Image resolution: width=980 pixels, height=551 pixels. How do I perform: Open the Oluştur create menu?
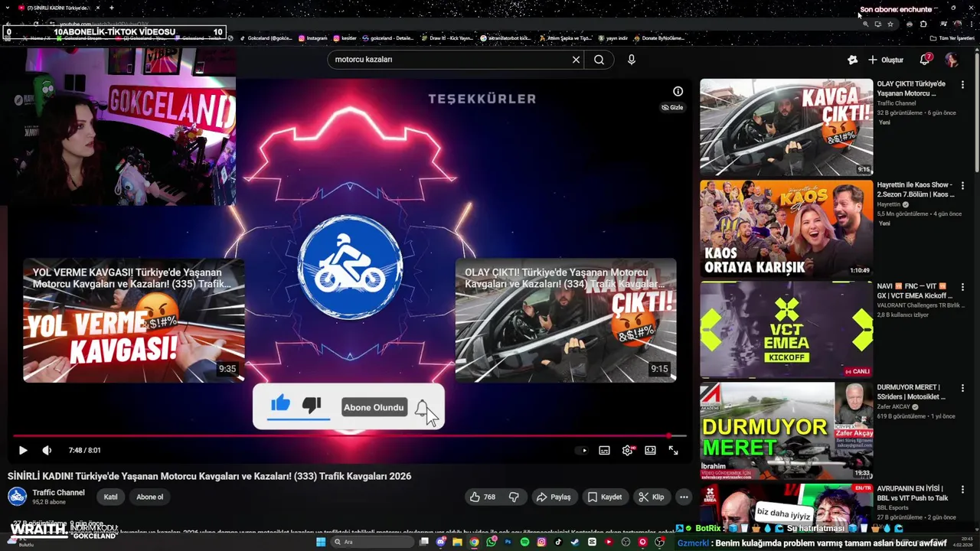[886, 60]
